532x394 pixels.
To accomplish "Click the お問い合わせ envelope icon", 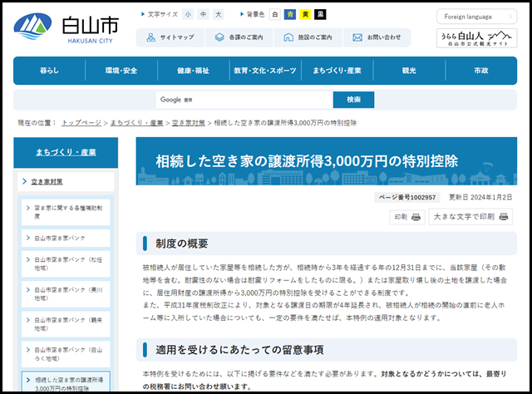I will pyautogui.click(x=357, y=37).
